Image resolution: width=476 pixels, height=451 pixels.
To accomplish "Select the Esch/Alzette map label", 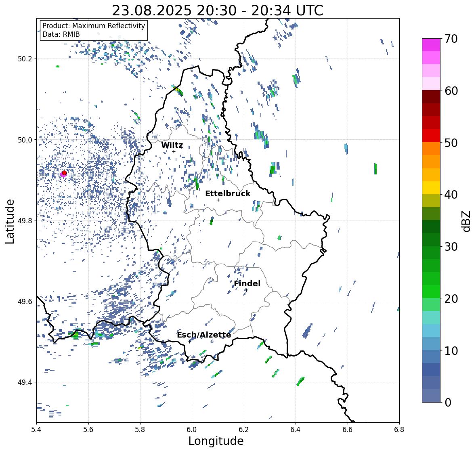I will point(204,335).
